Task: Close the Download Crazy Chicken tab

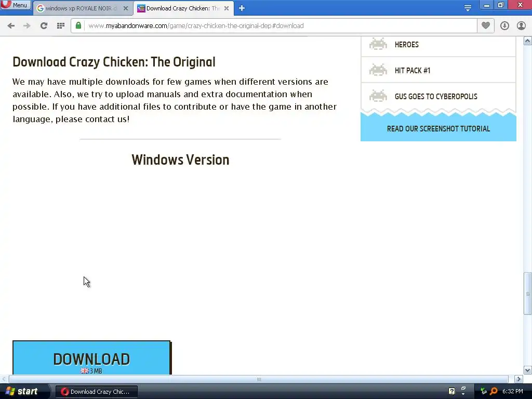Action: [x=227, y=8]
